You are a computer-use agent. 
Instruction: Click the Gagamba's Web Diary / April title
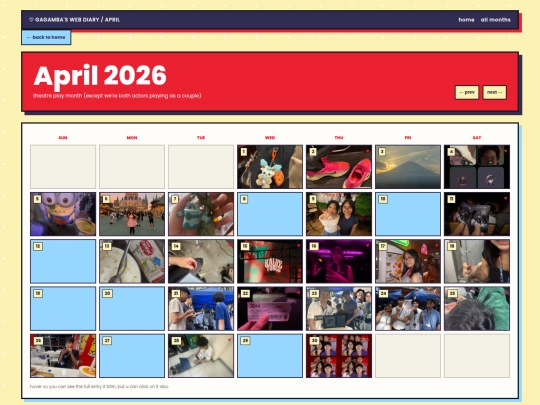click(x=74, y=20)
